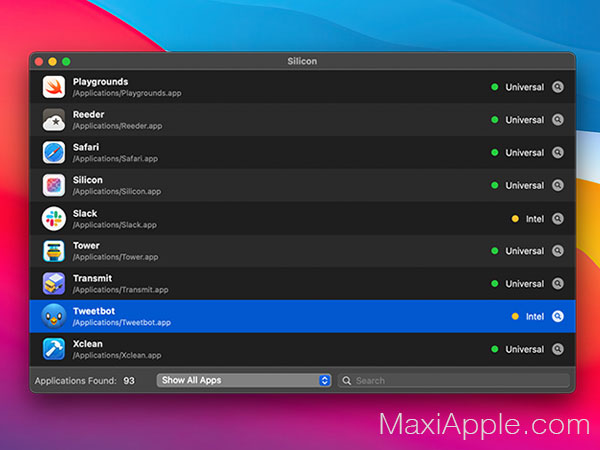
Task: Reveal Tweetbot using its magnifier icon
Action: point(558,316)
